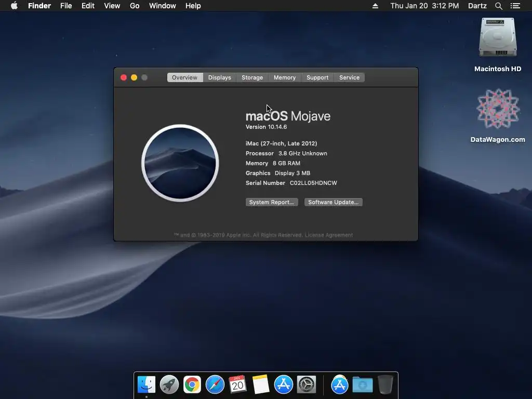The height and width of the screenshot is (399, 532).
Task: Click the Display 3 MB graphics value
Action: pyautogui.click(x=292, y=173)
